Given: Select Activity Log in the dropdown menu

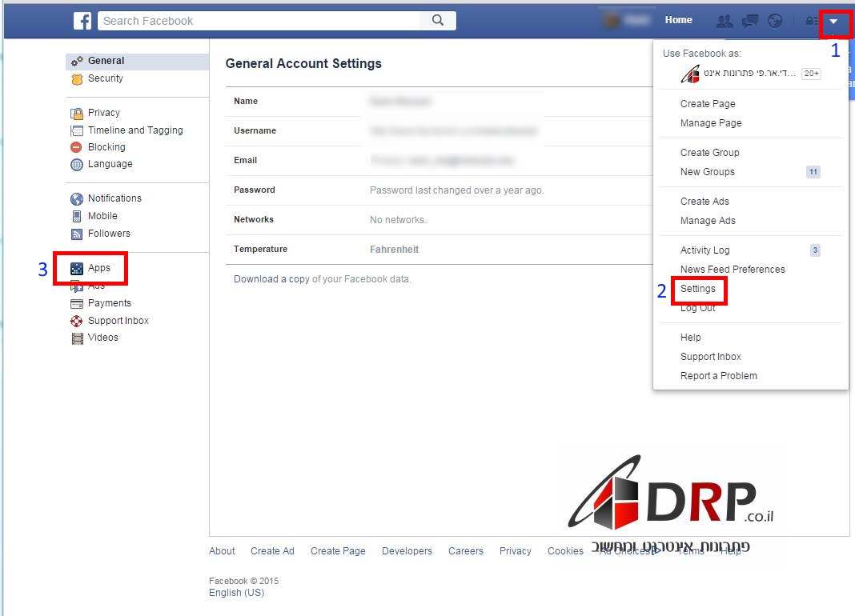Looking at the screenshot, I should point(704,250).
